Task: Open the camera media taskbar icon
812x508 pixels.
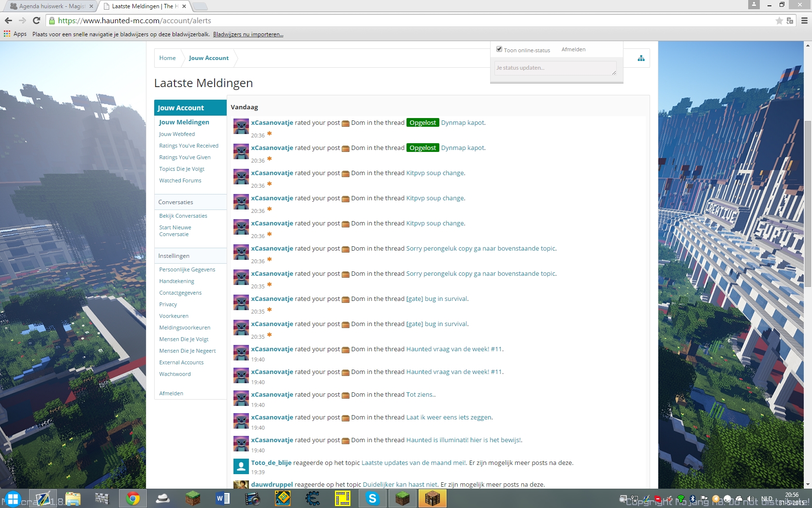Action: point(252,499)
